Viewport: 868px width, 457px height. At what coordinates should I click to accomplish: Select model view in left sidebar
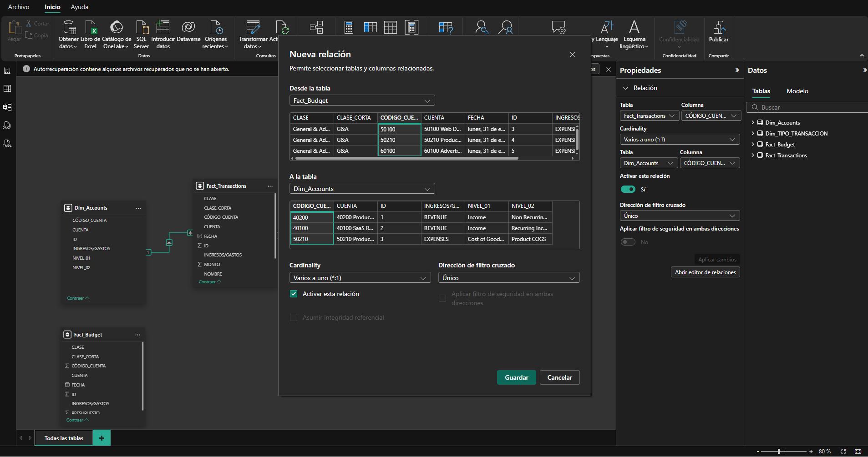coord(7,107)
